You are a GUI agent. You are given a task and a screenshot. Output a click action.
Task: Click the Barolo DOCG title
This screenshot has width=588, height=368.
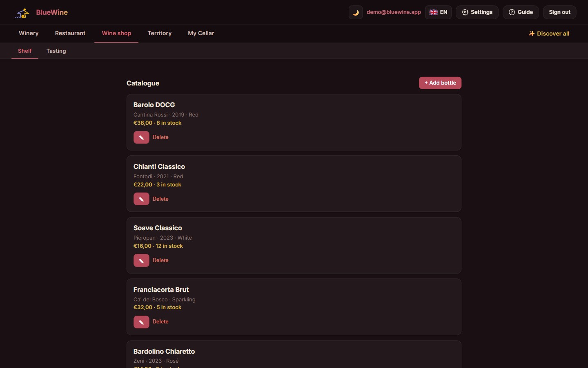(154, 105)
